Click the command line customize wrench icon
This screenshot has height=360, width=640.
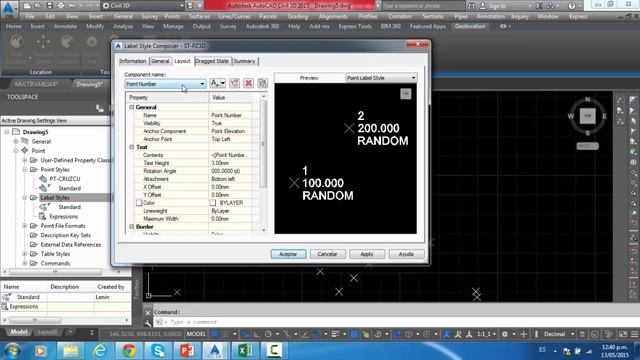148,322
